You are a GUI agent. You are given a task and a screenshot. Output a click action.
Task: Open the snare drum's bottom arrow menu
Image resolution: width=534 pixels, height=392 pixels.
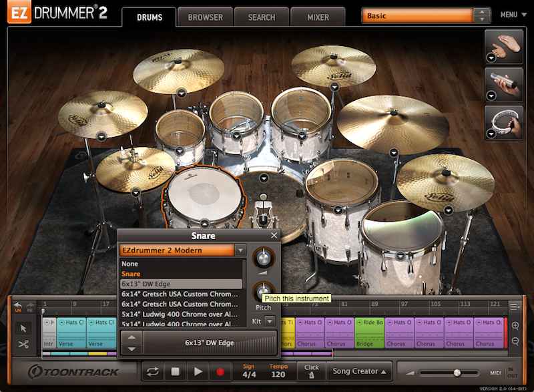pos(204,224)
